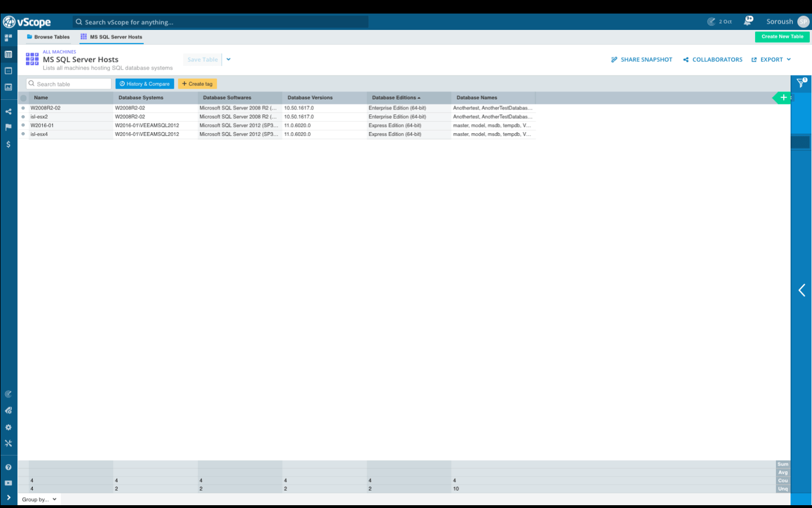Click the magnifier icon in Search table

(x=32, y=84)
